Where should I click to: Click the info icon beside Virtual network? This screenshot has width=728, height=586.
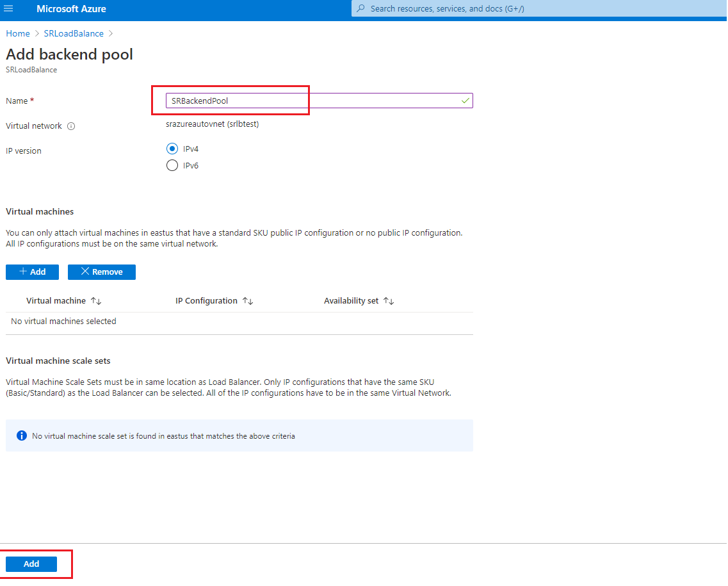click(71, 126)
